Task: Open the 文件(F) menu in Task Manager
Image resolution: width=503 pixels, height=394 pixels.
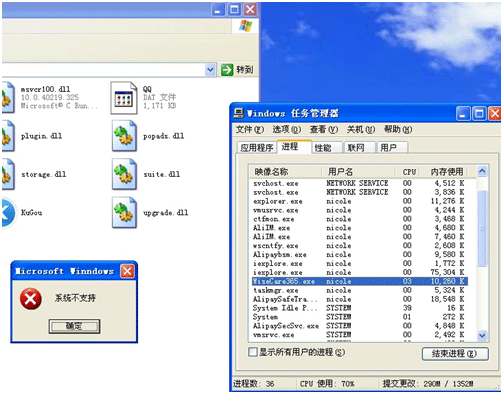Action: click(x=250, y=129)
